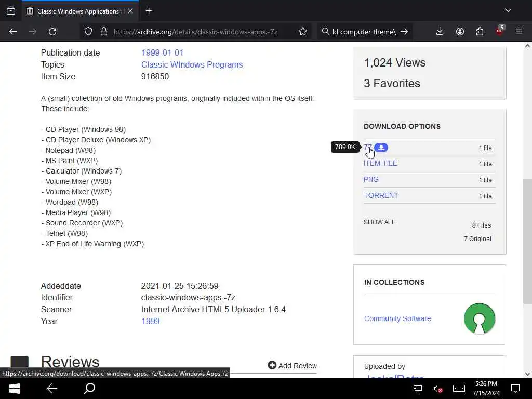Click the search box text field
This screenshot has height=399, width=532.
point(364,32)
